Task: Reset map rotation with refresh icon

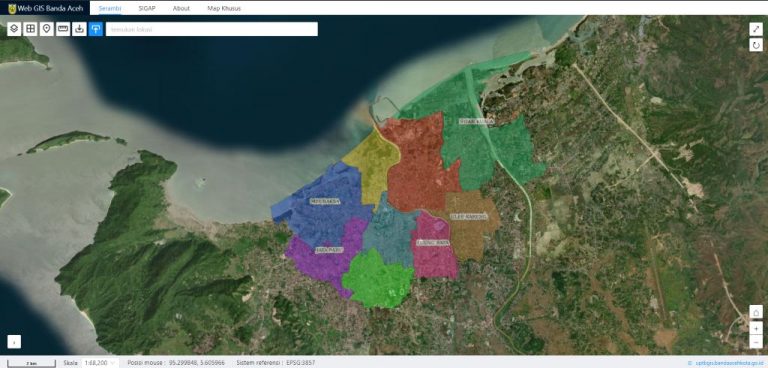Action: (x=756, y=45)
